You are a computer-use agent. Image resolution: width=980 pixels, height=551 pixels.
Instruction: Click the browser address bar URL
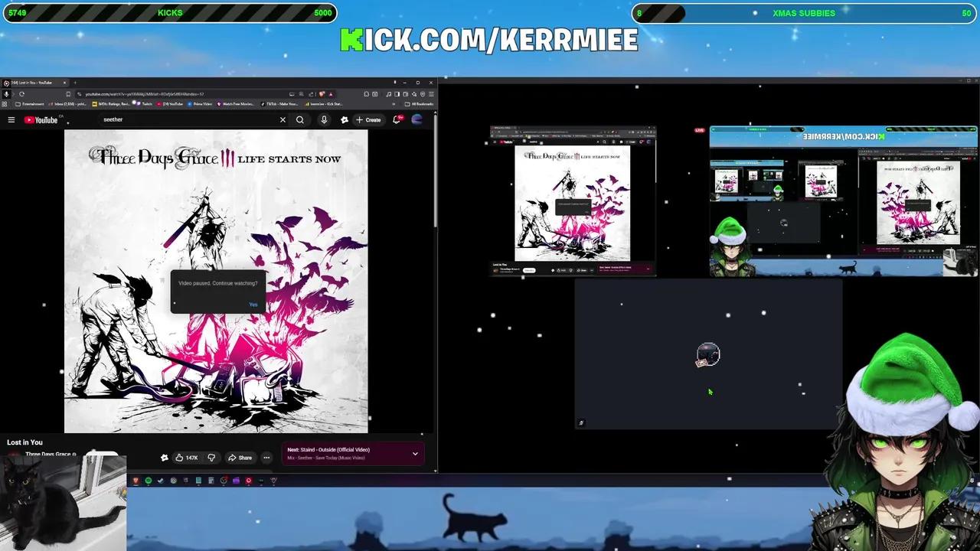point(144,94)
